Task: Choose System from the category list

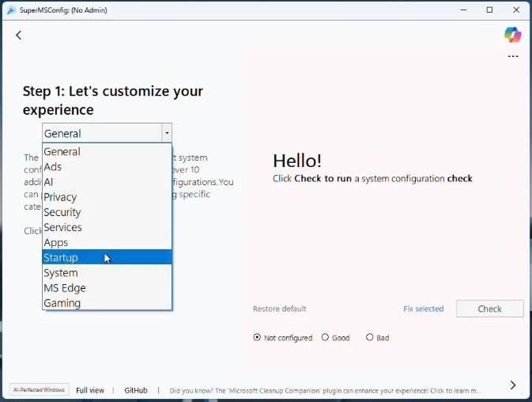Action: pos(107,273)
